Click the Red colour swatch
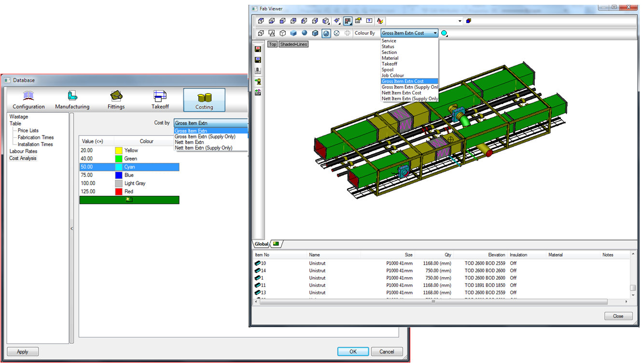The height and width of the screenshot is (364, 642). tap(119, 191)
